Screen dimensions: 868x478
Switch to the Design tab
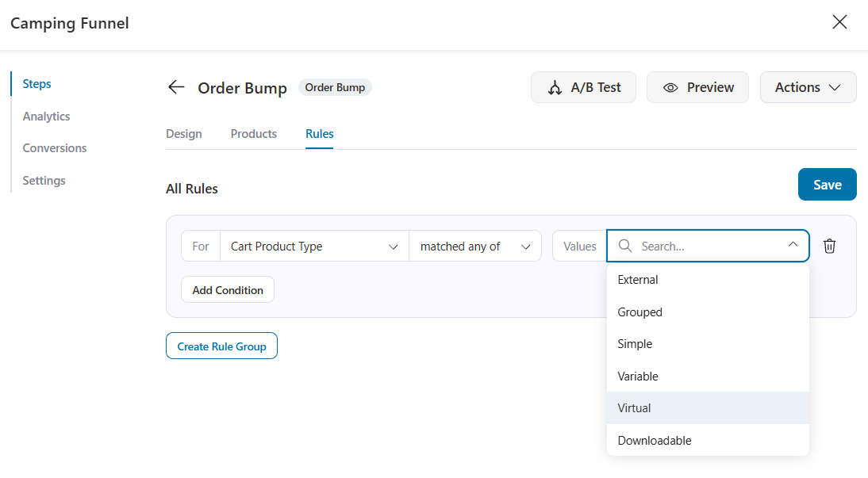click(x=184, y=134)
